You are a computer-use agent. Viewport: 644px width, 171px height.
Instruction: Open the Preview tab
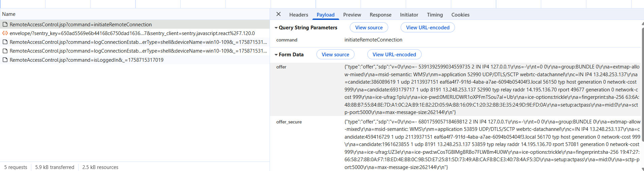tap(352, 15)
